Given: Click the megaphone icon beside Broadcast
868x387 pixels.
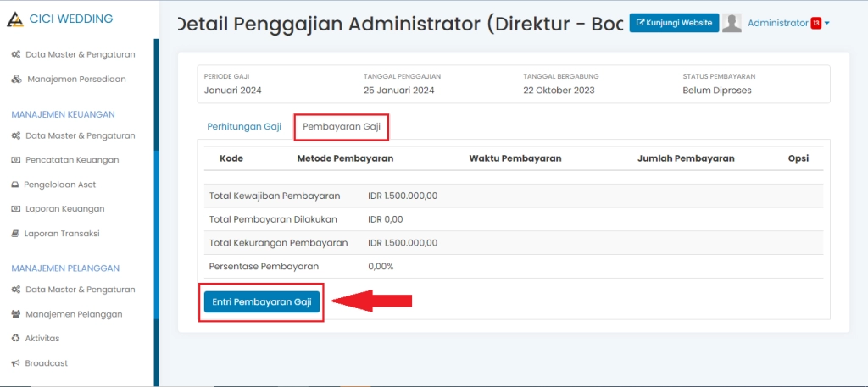Looking at the screenshot, I should 15,363.
